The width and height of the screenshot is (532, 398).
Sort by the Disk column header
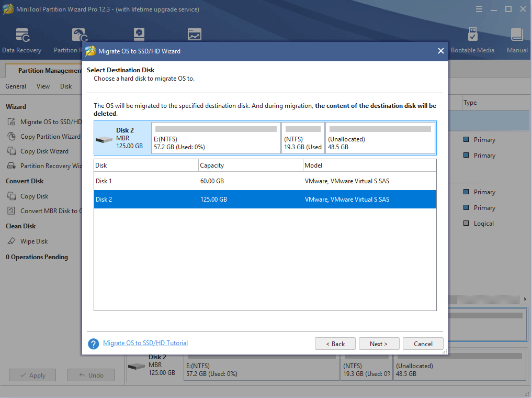146,165
